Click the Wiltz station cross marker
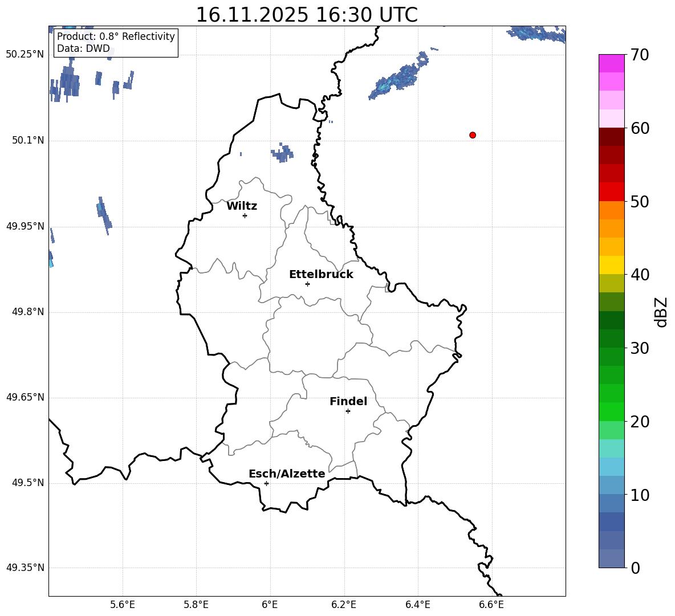This screenshot has width=675, height=616. [x=245, y=215]
